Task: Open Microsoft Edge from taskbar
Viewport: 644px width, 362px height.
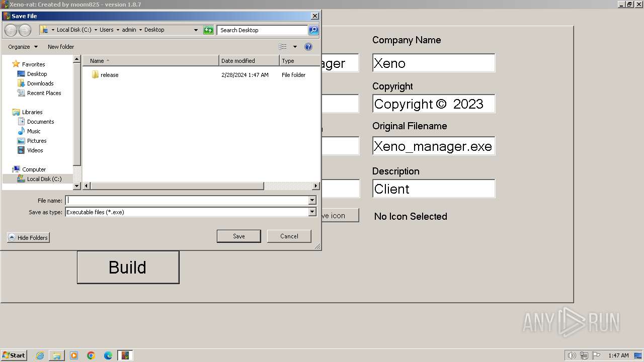Action: point(108,355)
